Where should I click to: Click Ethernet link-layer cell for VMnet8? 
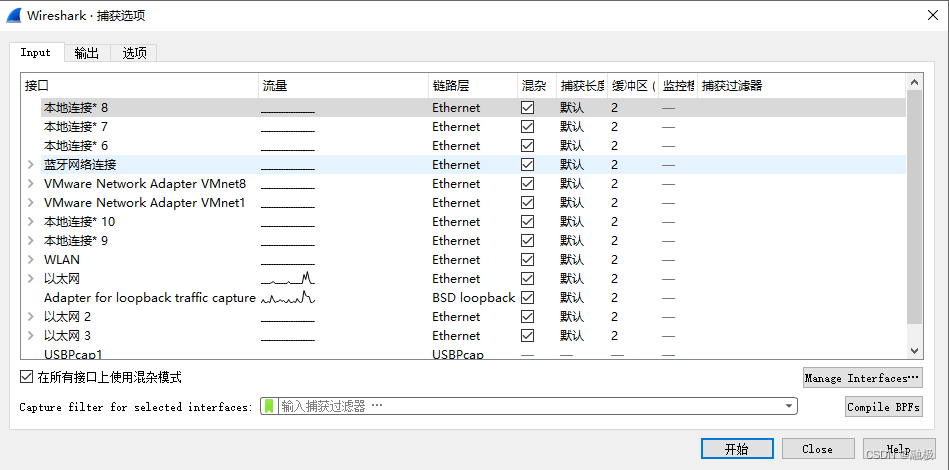456,184
